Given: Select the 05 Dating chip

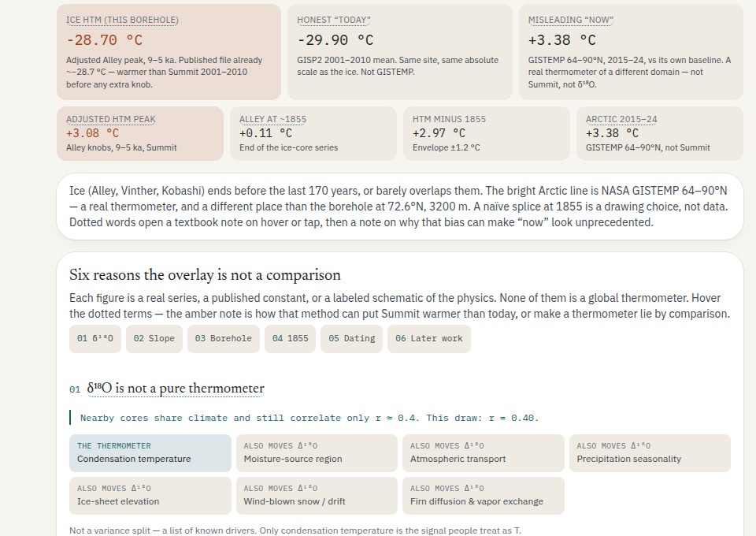Looking at the screenshot, I should point(351,339).
